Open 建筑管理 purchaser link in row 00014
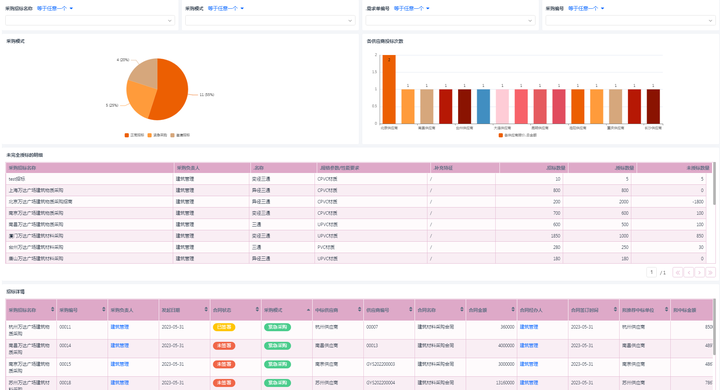 pyautogui.click(x=119, y=345)
